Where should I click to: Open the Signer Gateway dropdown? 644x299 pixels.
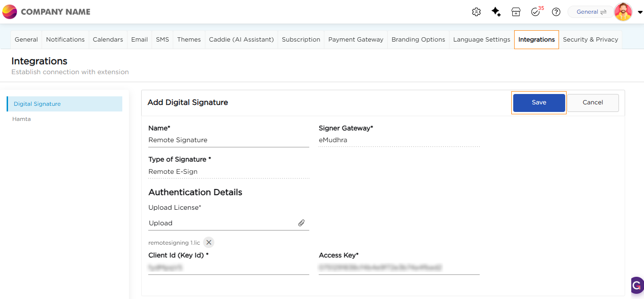click(399, 140)
